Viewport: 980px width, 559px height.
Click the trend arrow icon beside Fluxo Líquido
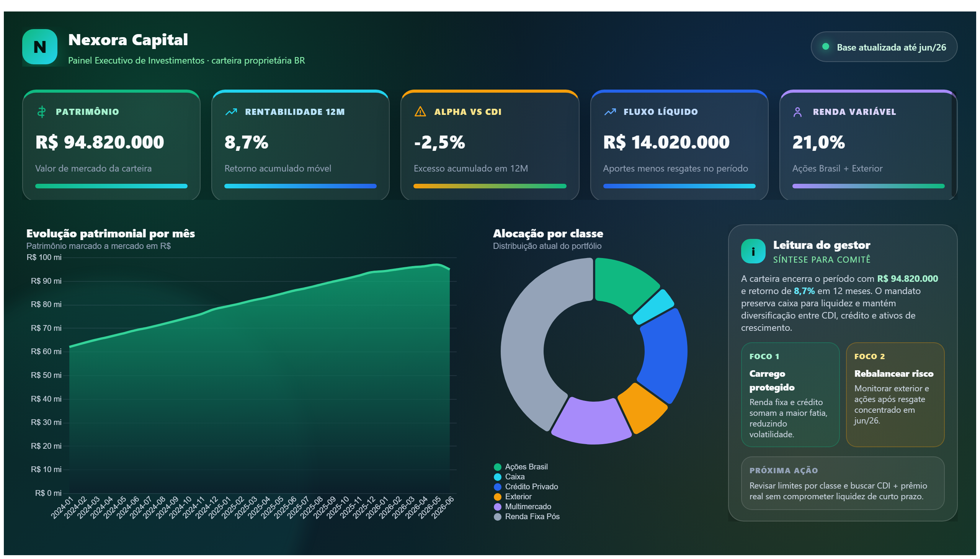pyautogui.click(x=610, y=112)
